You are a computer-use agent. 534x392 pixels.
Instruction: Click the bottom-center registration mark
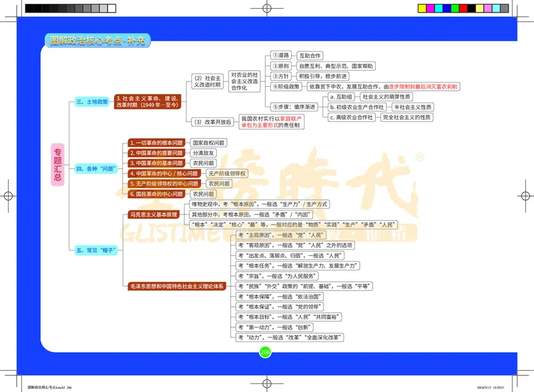pos(267,385)
